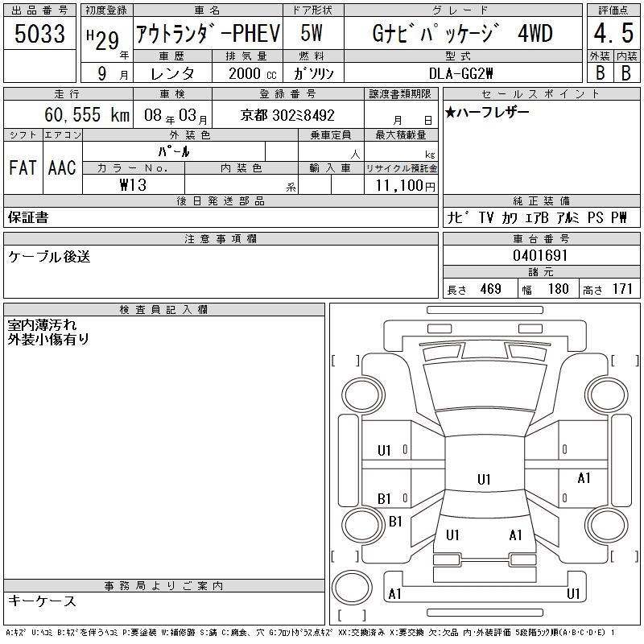Image resolution: width=644 pixels, height=644 pixels.
Task: Select the office notice "キーケース"
Action: (42, 601)
